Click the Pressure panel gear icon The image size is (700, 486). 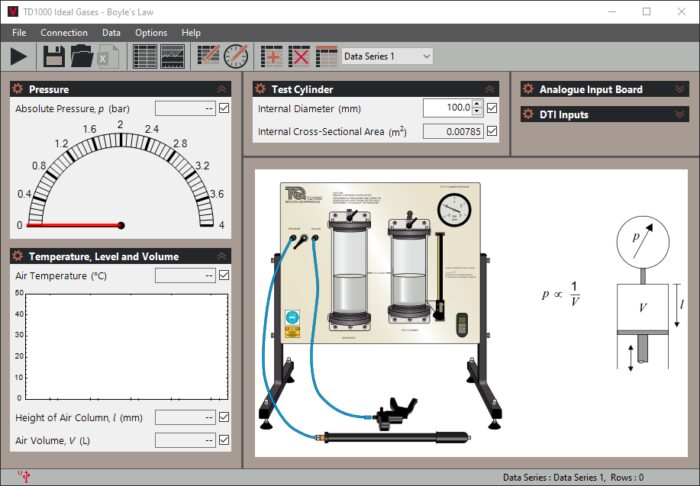pos(17,89)
